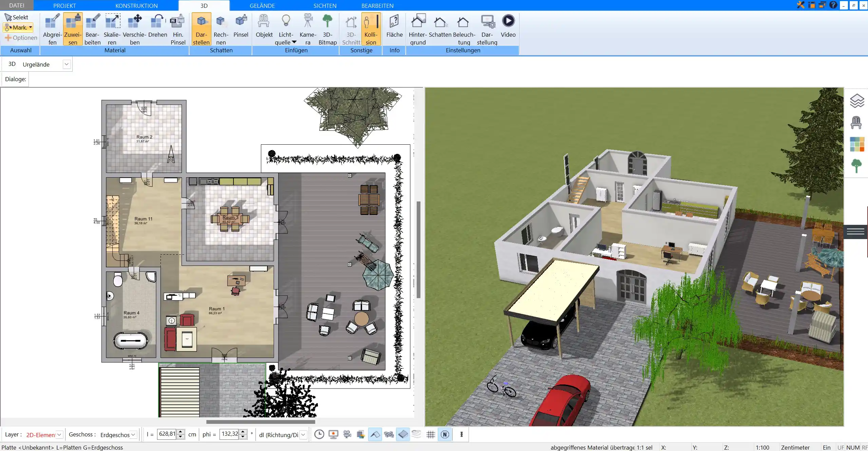Screen dimensions: 868x451
Task: Toggle terrain contour visibility in bottom toolbar
Action: pyautogui.click(x=416, y=434)
